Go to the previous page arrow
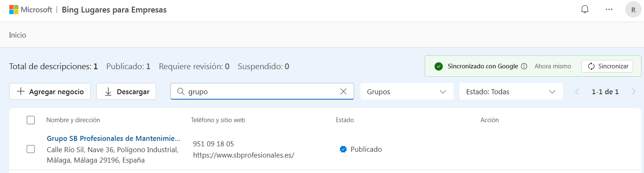 tap(577, 92)
